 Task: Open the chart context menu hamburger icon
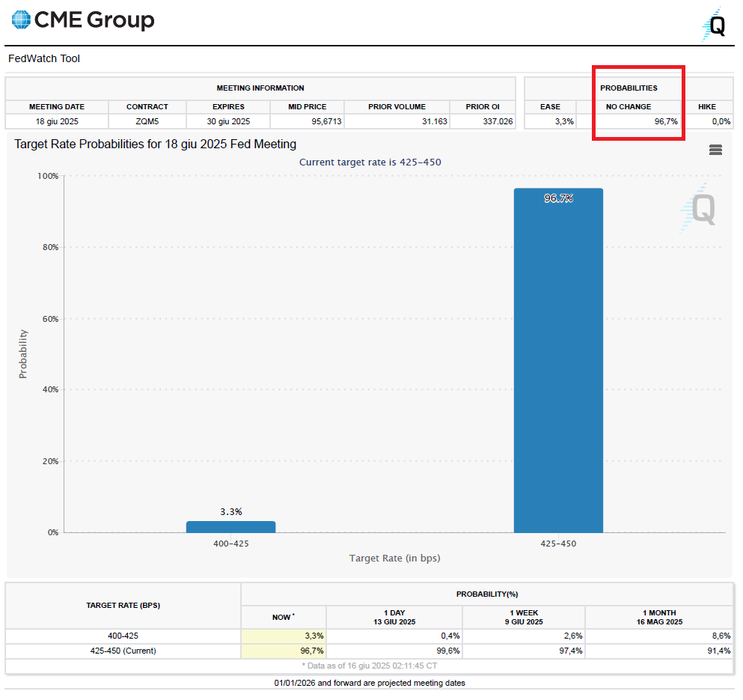point(715,150)
